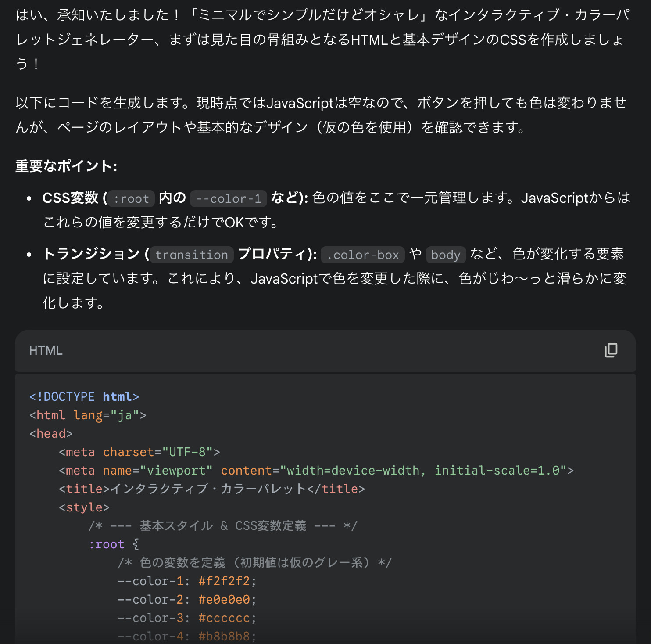Click the "<!DOCTYPE html>" code line
The width and height of the screenshot is (651, 644).
coord(84,397)
